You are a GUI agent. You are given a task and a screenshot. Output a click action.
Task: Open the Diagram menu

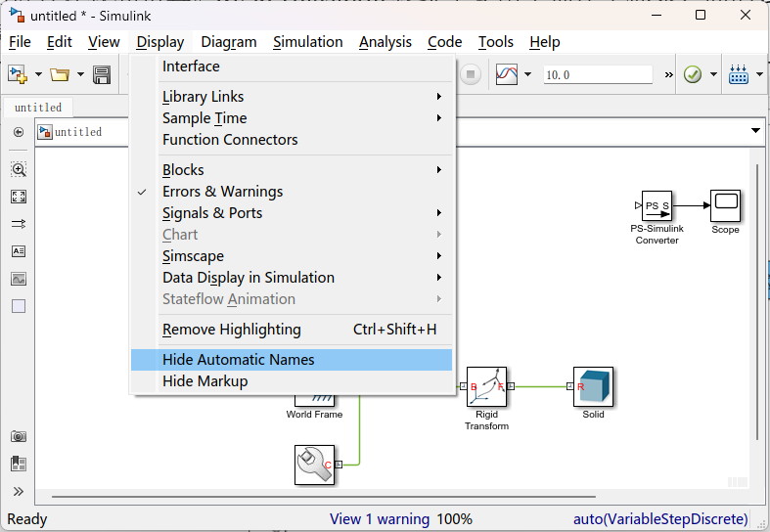(229, 42)
